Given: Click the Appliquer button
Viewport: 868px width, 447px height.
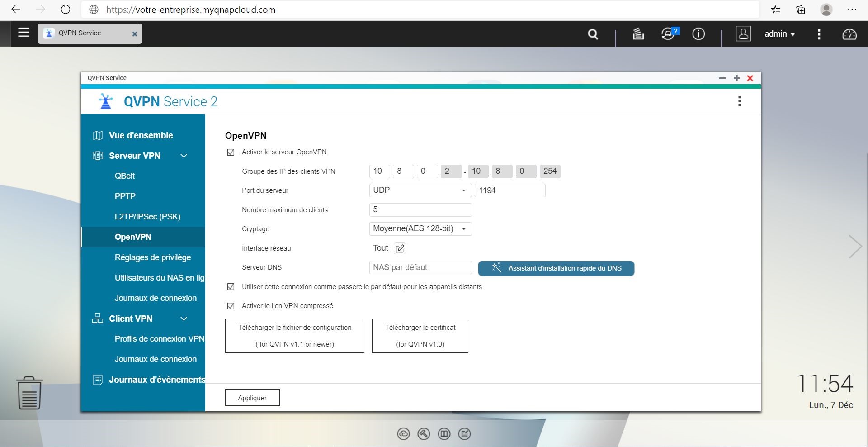Looking at the screenshot, I should 252,398.
